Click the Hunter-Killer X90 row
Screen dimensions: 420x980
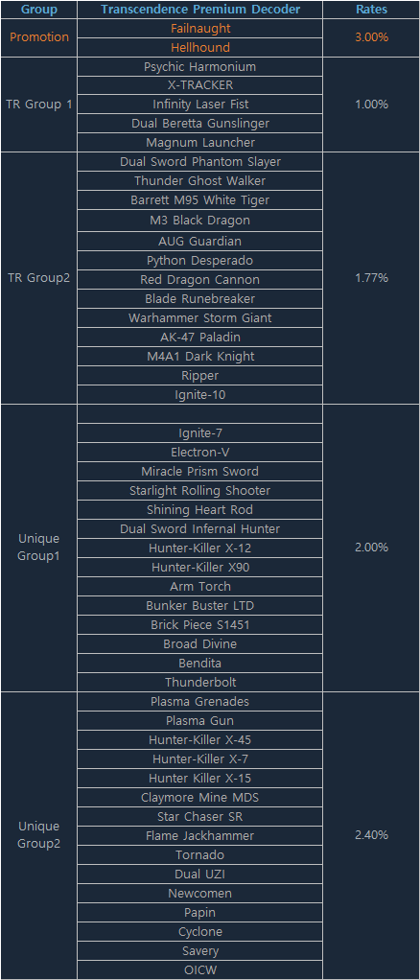[200, 568]
